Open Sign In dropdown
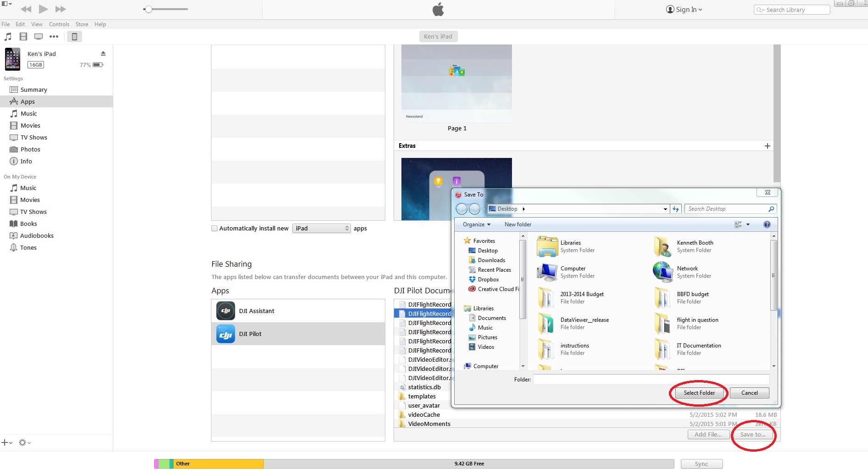Screen dimensions: 868x476 684,10
